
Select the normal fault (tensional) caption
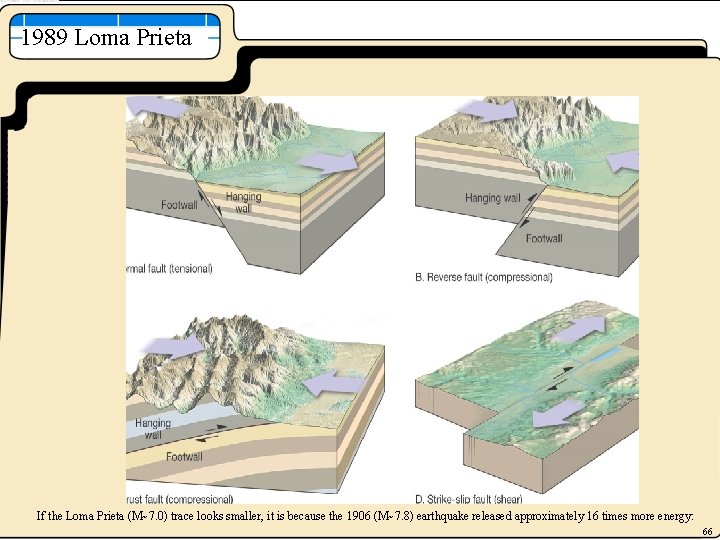(x=169, y=269)
